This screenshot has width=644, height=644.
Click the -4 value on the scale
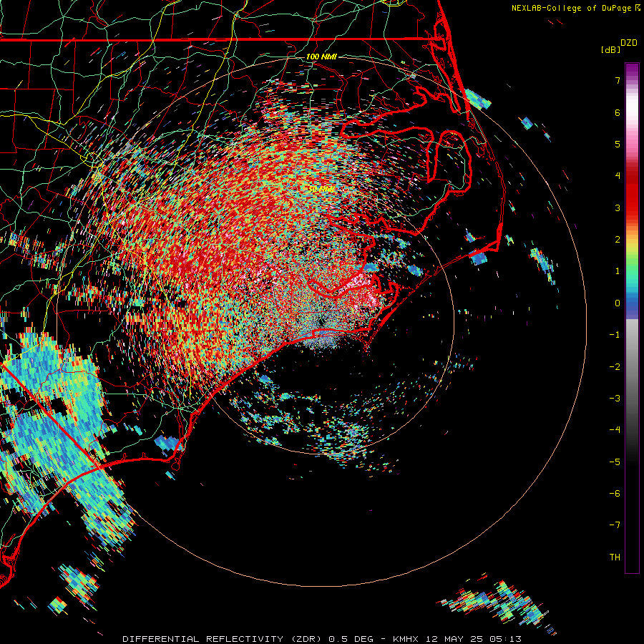click(615, 430)
